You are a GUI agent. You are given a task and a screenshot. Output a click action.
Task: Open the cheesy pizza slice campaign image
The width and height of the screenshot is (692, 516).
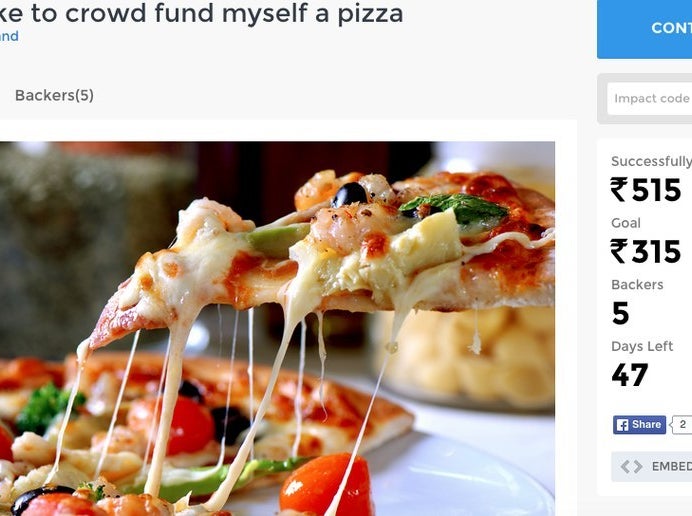click(277, 329)
